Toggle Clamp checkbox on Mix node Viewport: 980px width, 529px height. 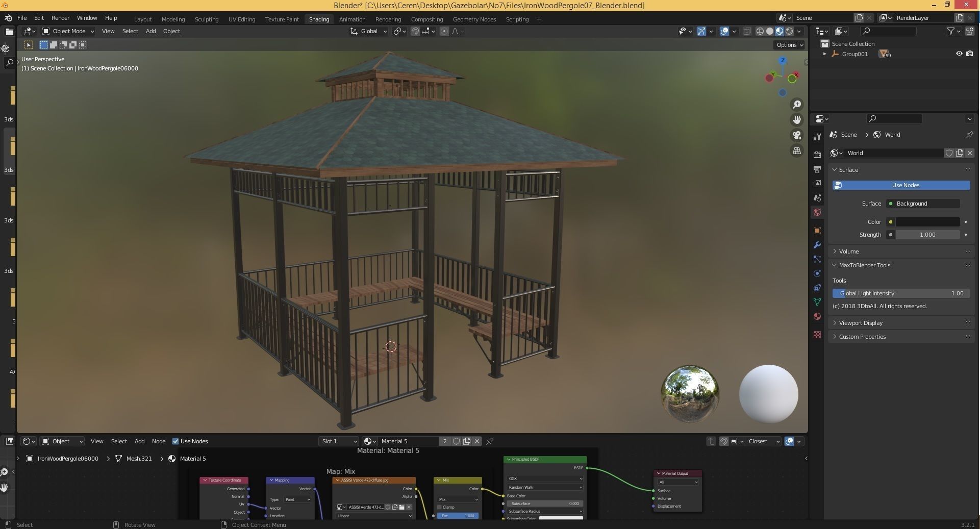(439, 507)
